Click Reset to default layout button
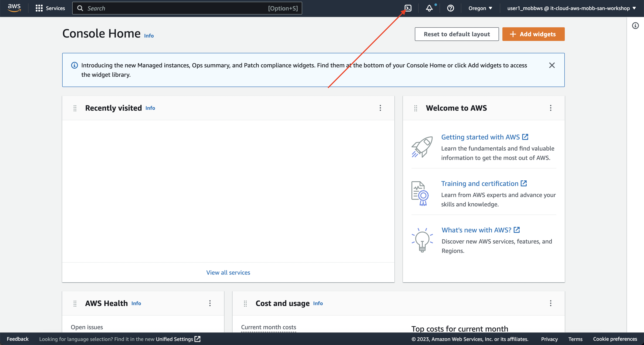644x345 pixels. click(x=457, y=34)
